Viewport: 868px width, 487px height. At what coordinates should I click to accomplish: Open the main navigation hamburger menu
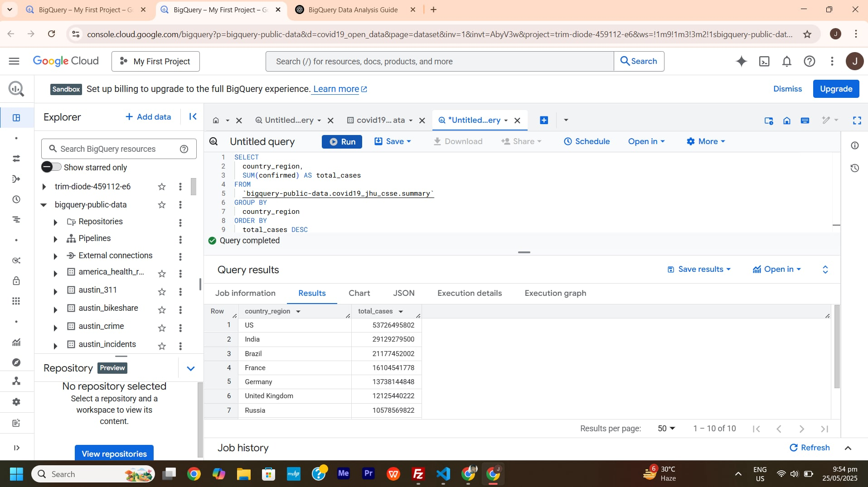point(14,61)
